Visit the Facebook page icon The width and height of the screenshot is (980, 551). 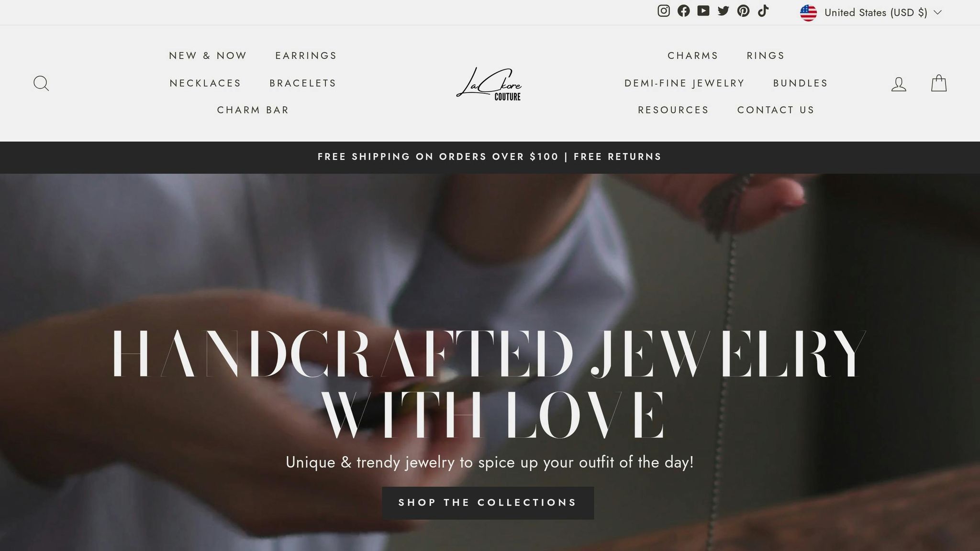[x=683, y=11]
